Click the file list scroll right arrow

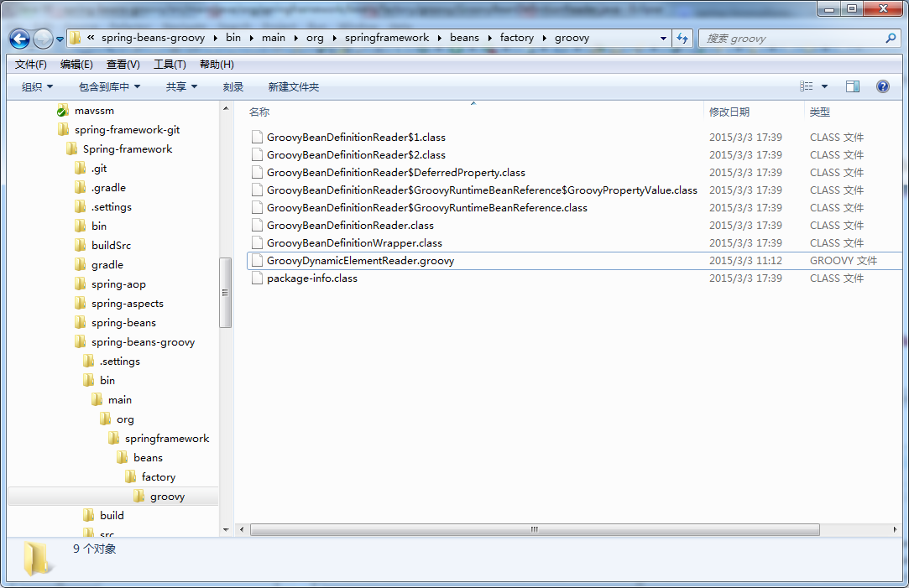(895, 529)
